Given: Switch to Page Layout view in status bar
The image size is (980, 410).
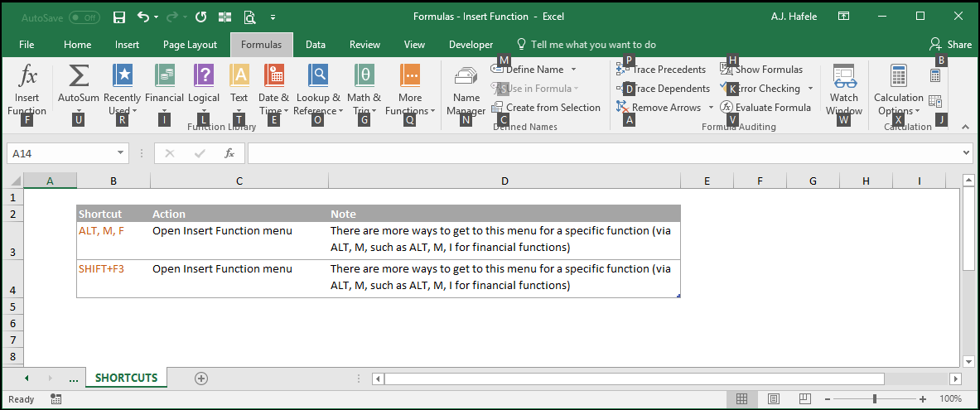Looking at the screenshot, I should 773,398.
